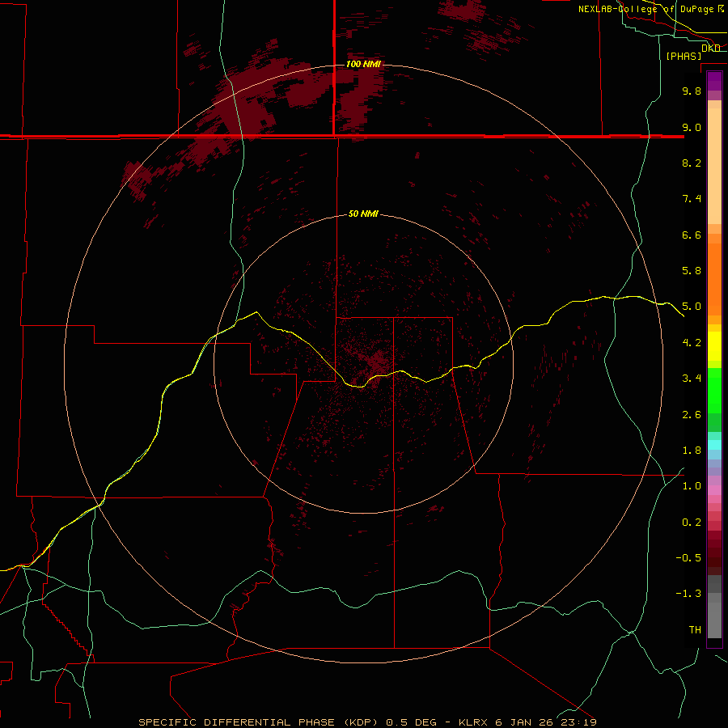
Task: Click the orange color bar segment
Action: click(714, 279)
